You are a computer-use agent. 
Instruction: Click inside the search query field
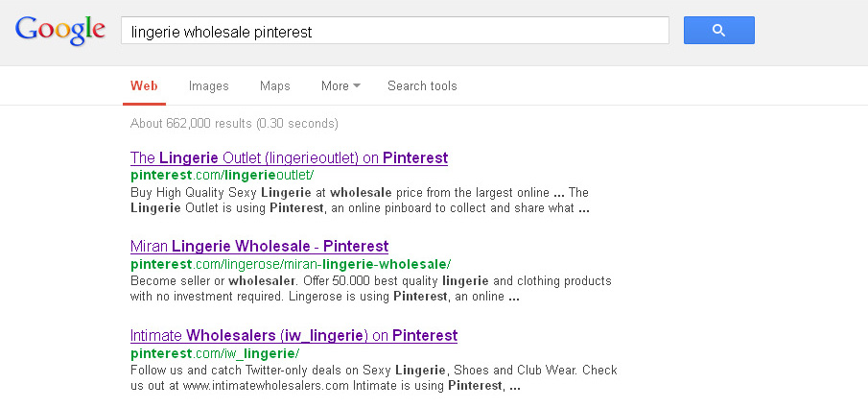[x=395, y=30]
